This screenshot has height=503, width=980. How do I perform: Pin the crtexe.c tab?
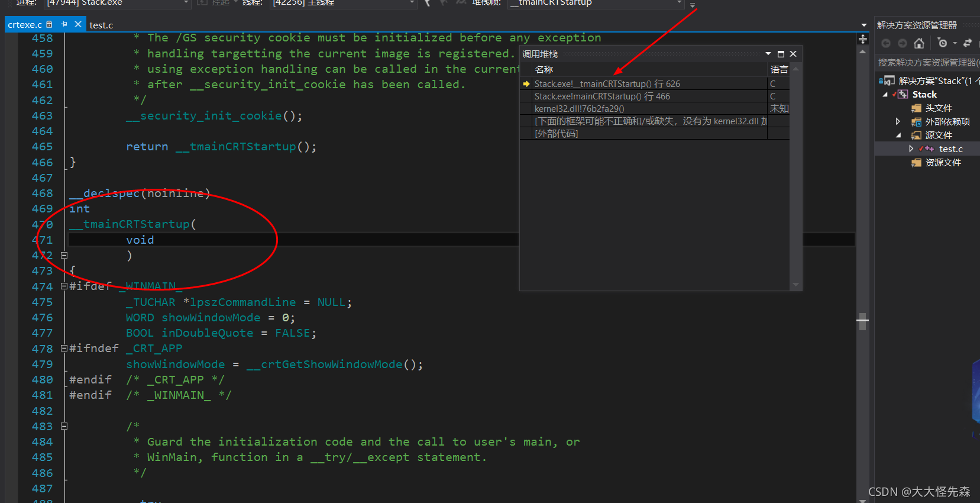(x=64, y=24)
